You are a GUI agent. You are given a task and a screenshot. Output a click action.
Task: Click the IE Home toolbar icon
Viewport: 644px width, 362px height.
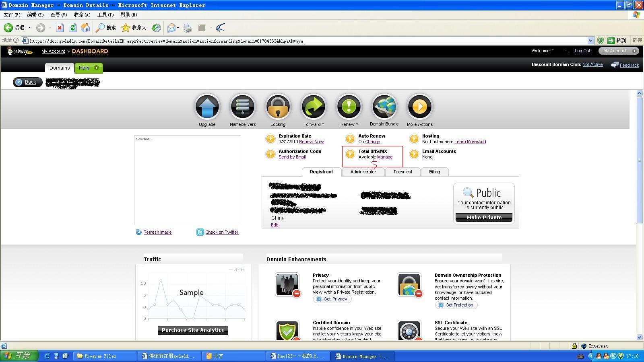tap(85, 28)
